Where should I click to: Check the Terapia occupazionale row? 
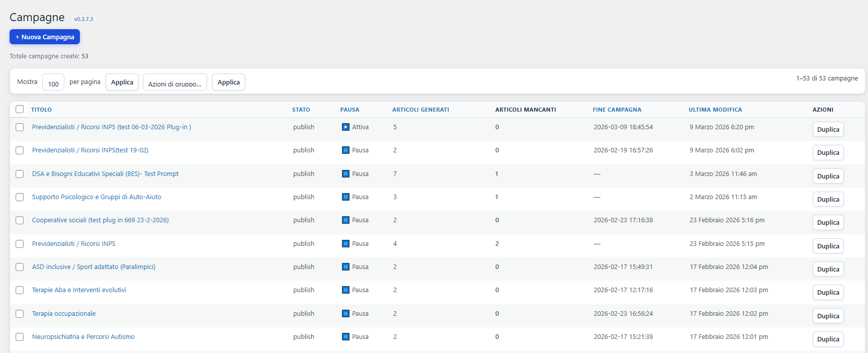tap(20, 314)
